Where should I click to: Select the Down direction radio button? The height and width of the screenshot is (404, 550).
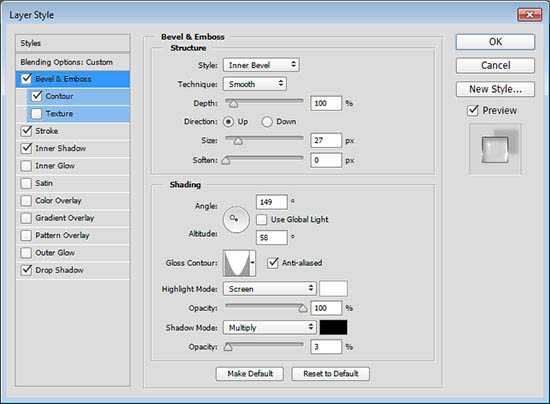267,122
